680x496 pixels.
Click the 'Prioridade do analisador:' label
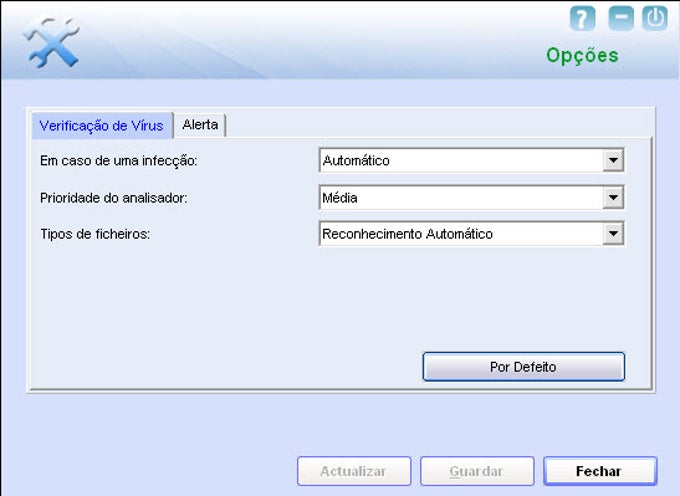click(114, 198)
